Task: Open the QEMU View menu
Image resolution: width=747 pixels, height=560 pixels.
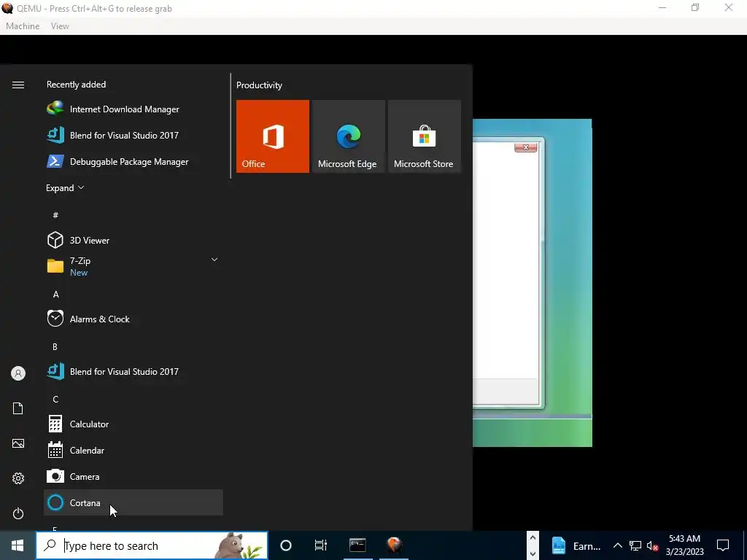Action: 60,26
